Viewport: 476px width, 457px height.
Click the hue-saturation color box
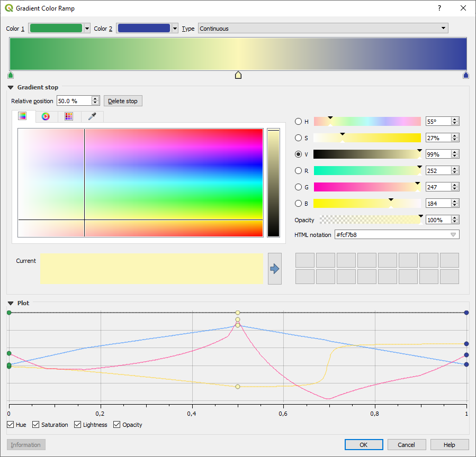(140, 182)
